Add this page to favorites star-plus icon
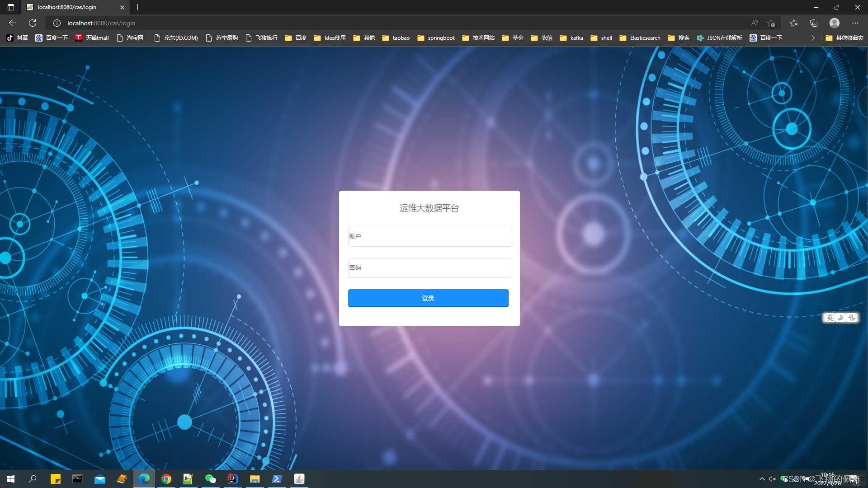The height and width of the screenshot is (488, 868). pos(771,23)
